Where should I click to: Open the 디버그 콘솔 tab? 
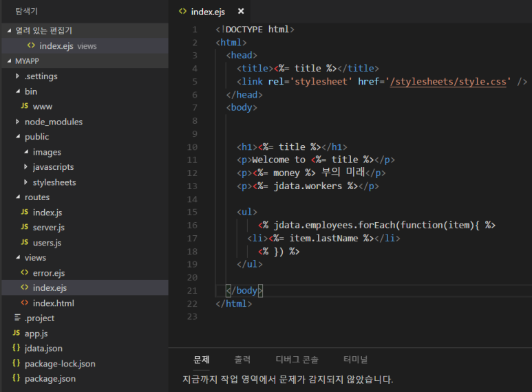tap(297, 360)
